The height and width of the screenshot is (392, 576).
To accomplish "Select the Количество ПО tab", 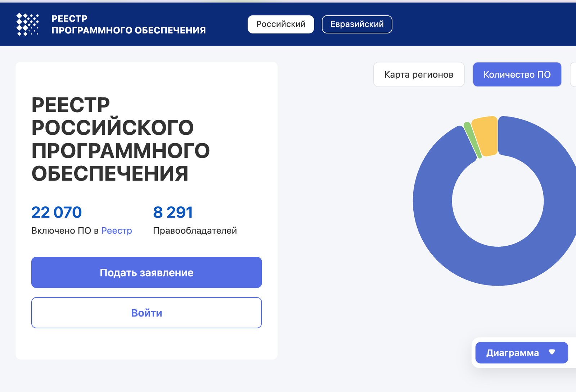I will point(517,74).
